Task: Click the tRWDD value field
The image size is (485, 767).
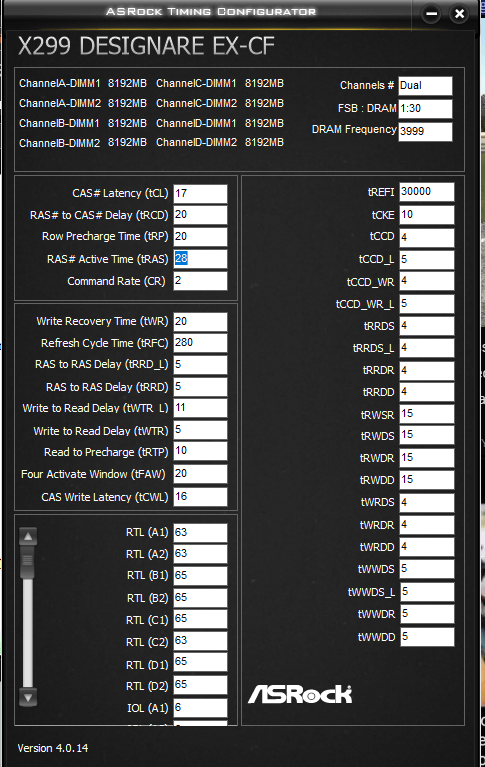Action: 427,480
